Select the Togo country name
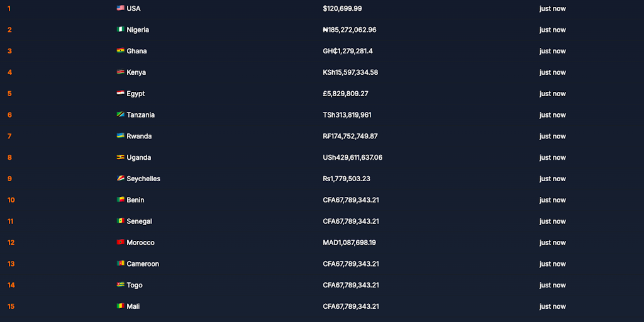 [135, 286]
